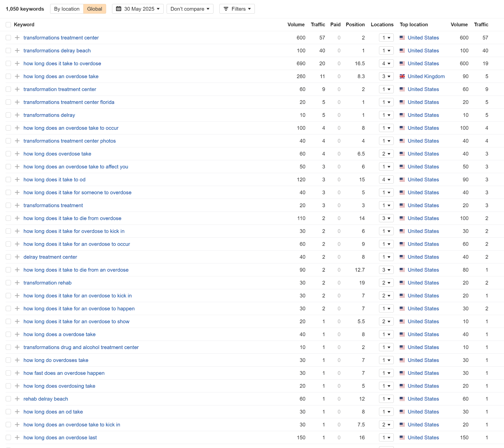Screen dimensions: 504x448
Task: Sort by first Traffic column header
Action: click(318, 25)
